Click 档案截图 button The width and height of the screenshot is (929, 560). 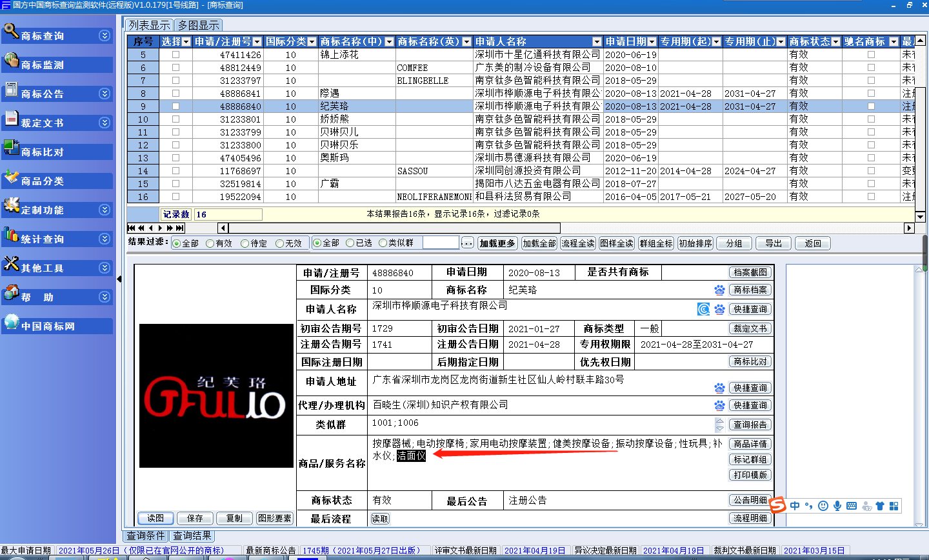tap(750, 272)
